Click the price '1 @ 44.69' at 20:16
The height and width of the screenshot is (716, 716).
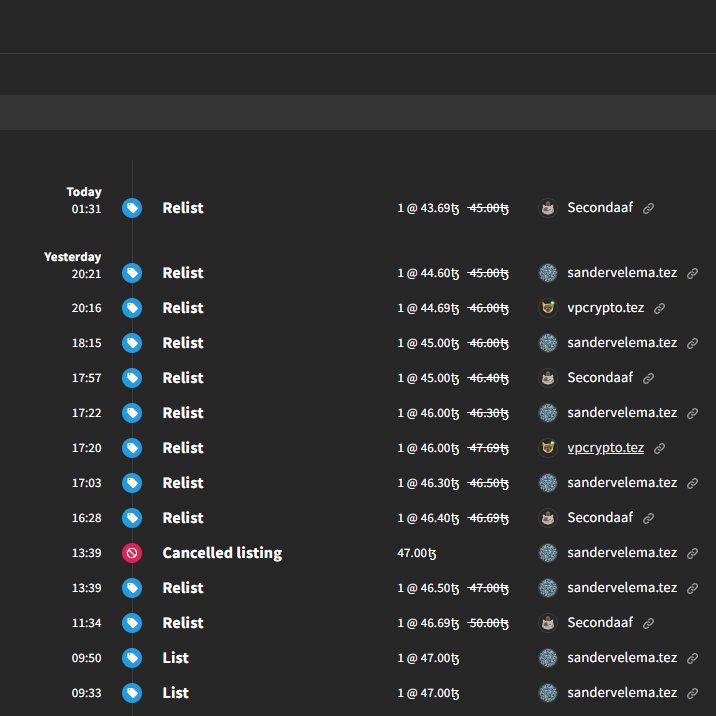[428, 309]
